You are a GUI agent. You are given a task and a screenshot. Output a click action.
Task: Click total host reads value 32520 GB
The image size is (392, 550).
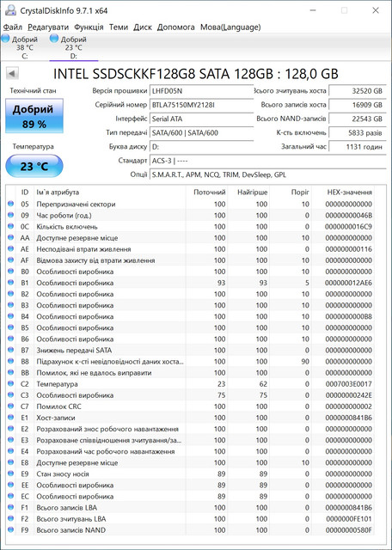coord(358,91)
